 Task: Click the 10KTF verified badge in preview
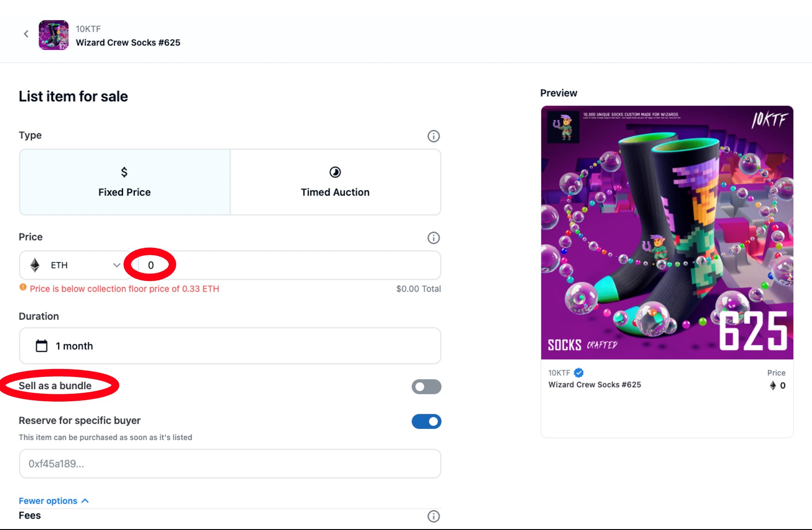(x=578, y=373)
